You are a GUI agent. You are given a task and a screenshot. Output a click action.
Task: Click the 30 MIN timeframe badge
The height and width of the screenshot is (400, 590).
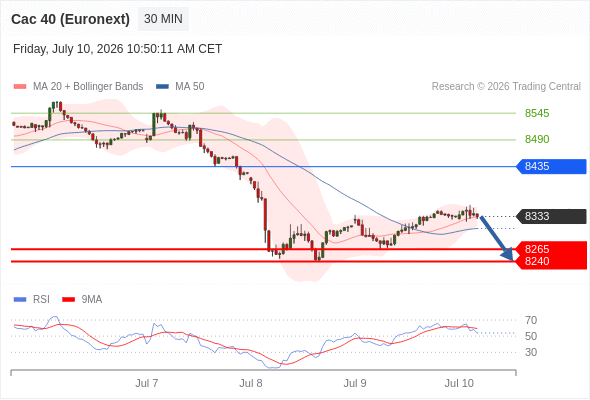[163, 19]
